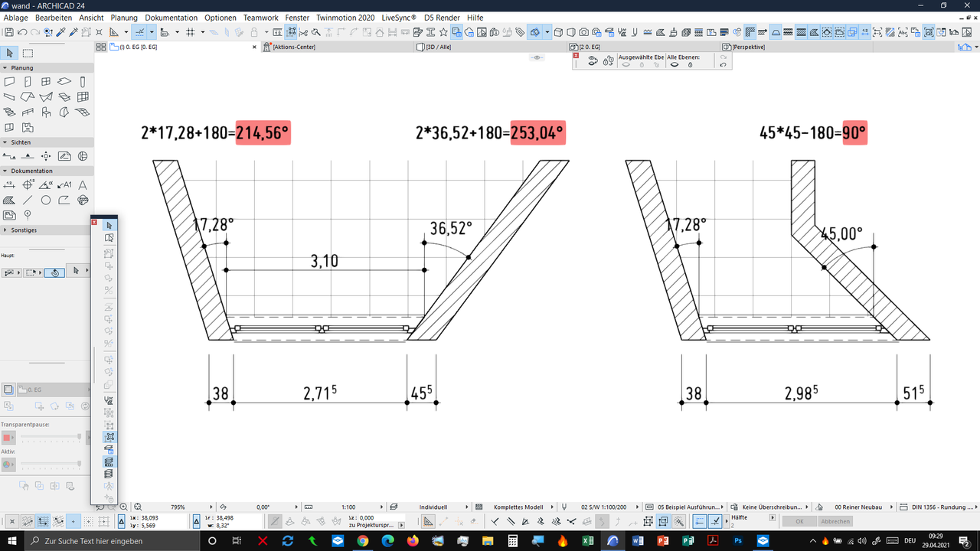
Task: Toggle the arrow tool in floating palette
Action: pos(109,225)
